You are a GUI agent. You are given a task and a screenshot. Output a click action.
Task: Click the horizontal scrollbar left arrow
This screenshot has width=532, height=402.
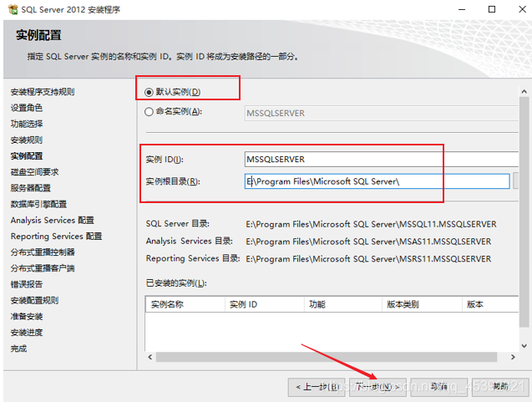[150, 357]
